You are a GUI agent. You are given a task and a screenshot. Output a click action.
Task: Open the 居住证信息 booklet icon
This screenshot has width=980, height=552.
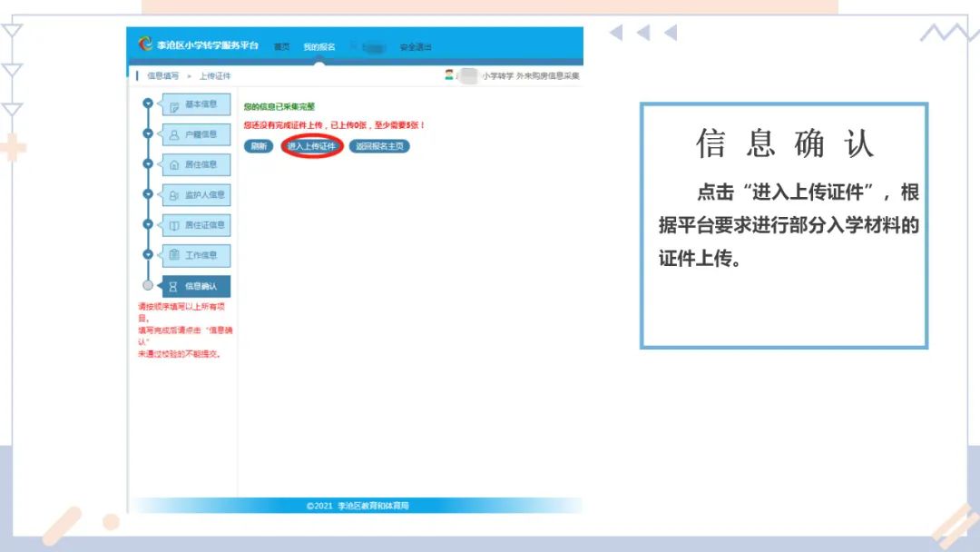click(x=172, y=225)
